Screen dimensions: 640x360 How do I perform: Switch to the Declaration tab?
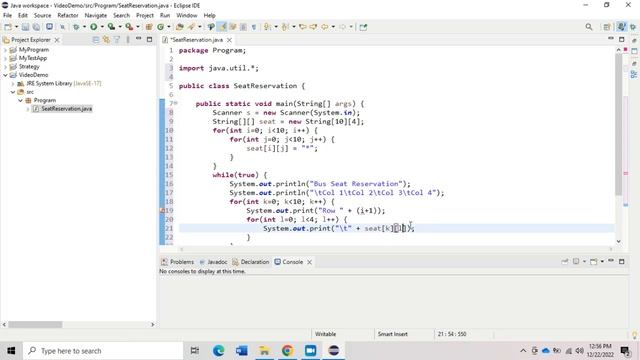pyautogui.click(x=251, y=262)
